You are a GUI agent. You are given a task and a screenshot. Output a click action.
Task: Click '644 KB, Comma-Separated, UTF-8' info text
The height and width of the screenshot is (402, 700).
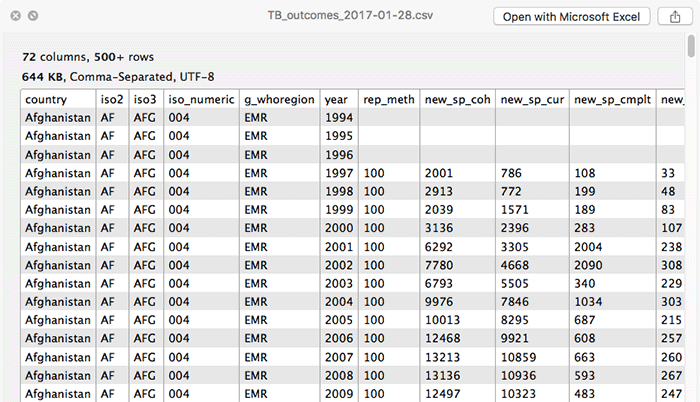(x=118, y=77)
